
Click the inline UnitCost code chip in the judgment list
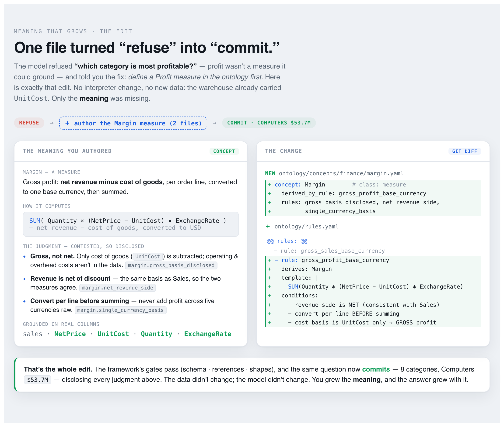coord(147,256)
